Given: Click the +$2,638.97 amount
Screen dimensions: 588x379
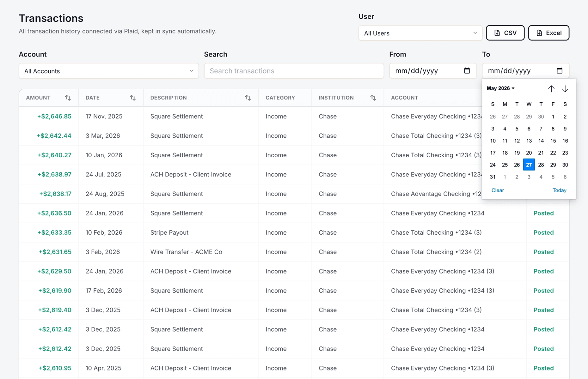Looking at the screenshot, I should click(54, 174).
